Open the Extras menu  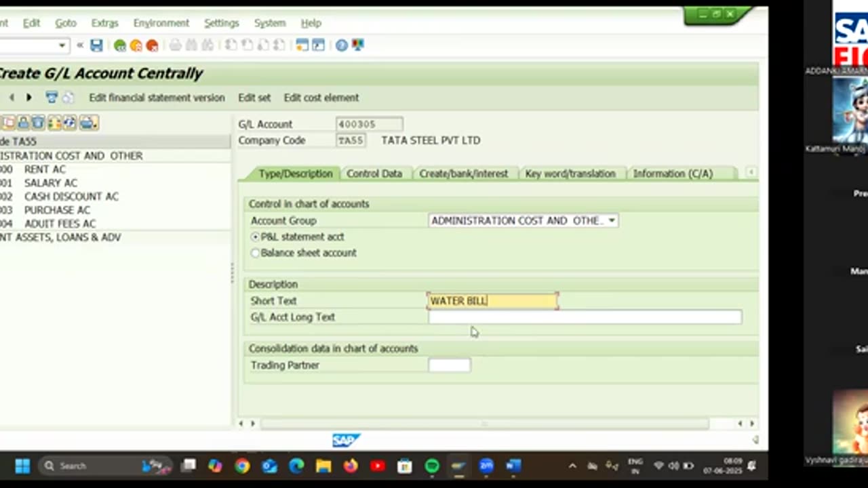tap(104, 23)
